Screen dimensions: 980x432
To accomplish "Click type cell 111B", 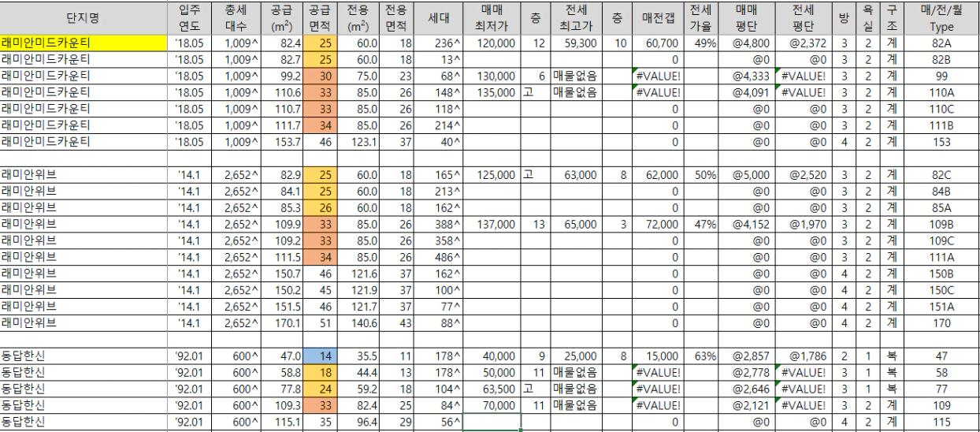I will 941,125.
